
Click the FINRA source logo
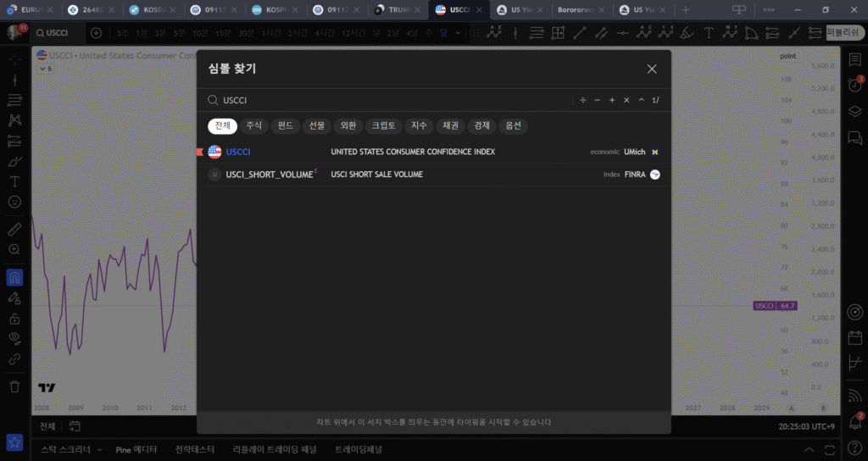pos(655,175)
